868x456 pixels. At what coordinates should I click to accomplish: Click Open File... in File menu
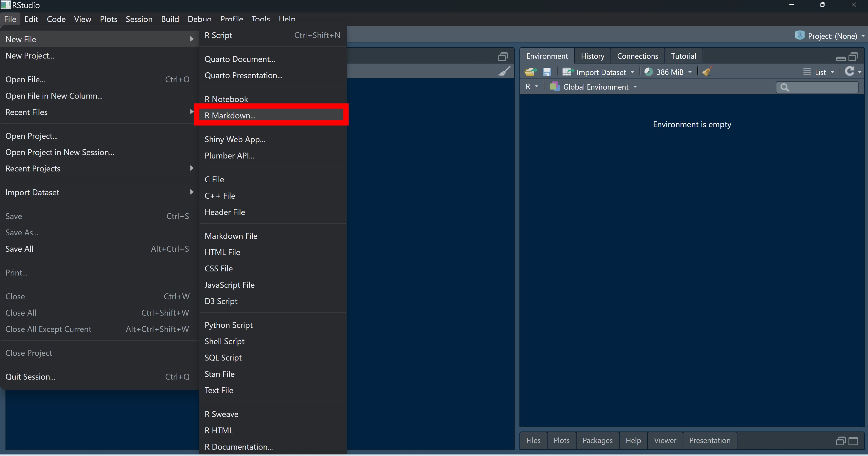coord(99,79)
